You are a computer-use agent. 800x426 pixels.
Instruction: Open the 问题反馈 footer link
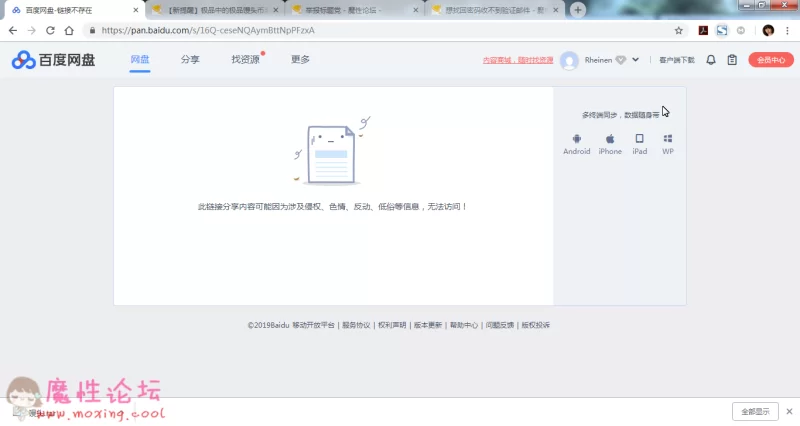pos(500,325)
